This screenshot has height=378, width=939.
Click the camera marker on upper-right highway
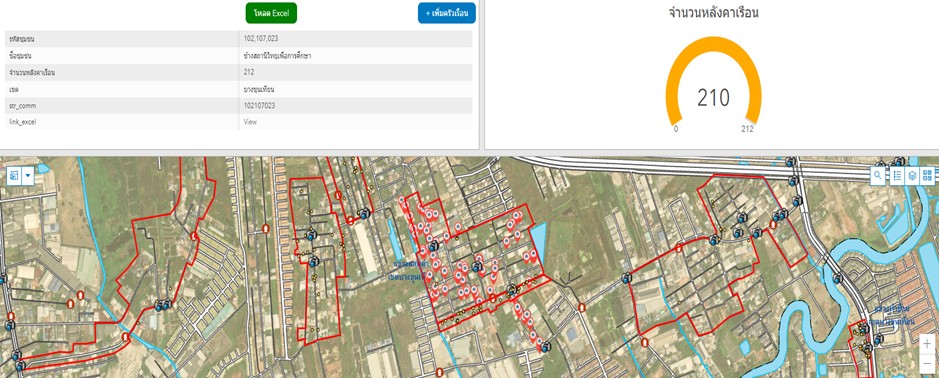point(790,162)
